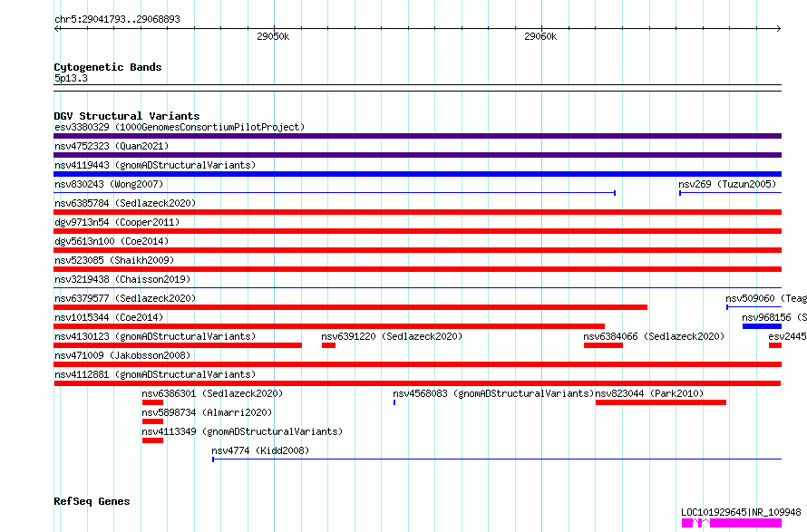Image resolution: width=807 pixels, height=532 pixels.
Task: Select the nsv823044 red variant bar
Action: tap(661, 402)
